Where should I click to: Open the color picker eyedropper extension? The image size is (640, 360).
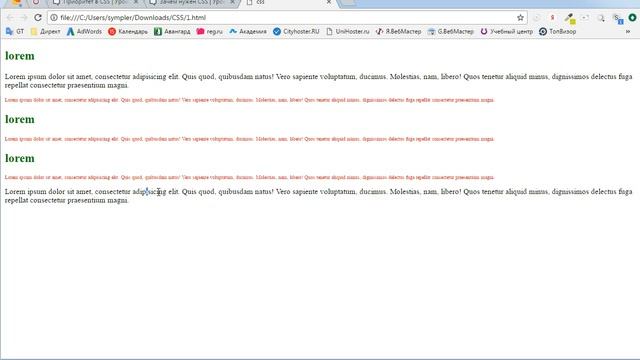pos(569,18)
